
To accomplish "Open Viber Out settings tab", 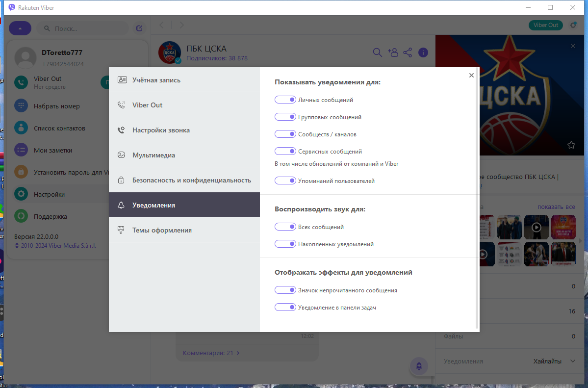I will click(x=184, y=105).
